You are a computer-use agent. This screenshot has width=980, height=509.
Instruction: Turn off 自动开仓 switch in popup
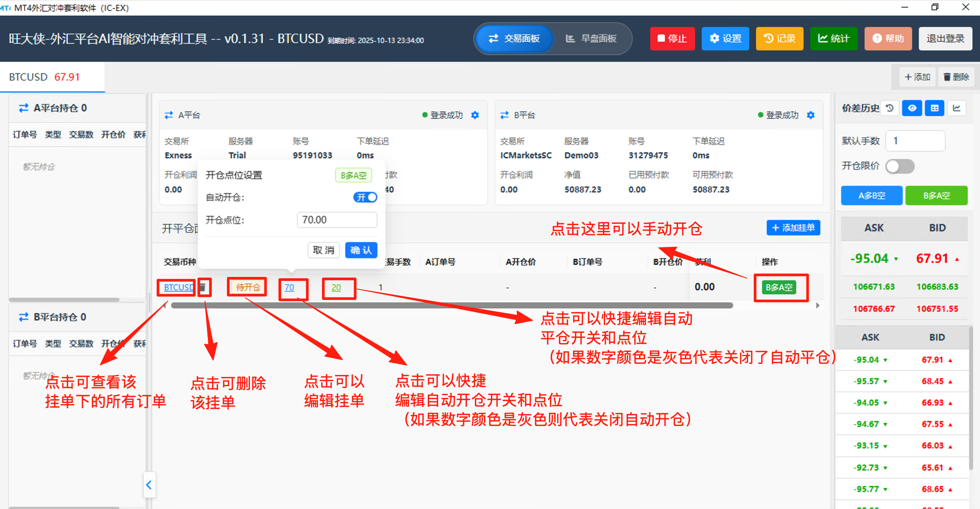[365, 197]
